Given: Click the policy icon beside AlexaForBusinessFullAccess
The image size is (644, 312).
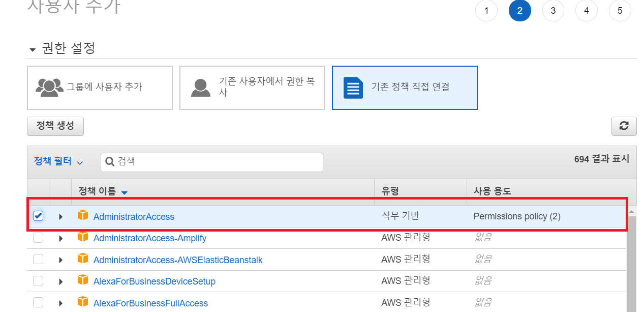Looking at the screenshot, I should 82,302.
